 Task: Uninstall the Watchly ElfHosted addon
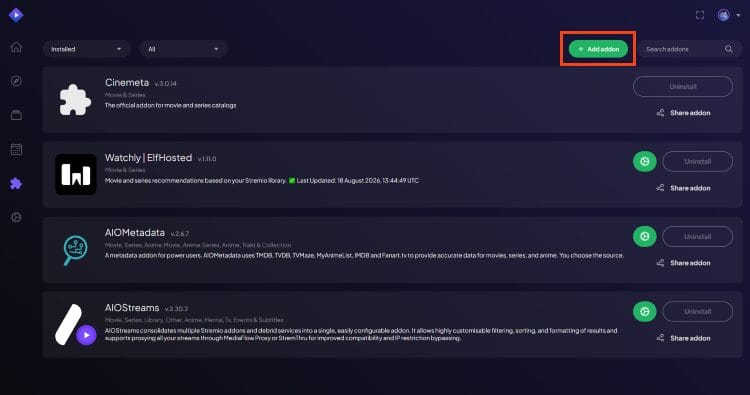click(x=697, y=161)
